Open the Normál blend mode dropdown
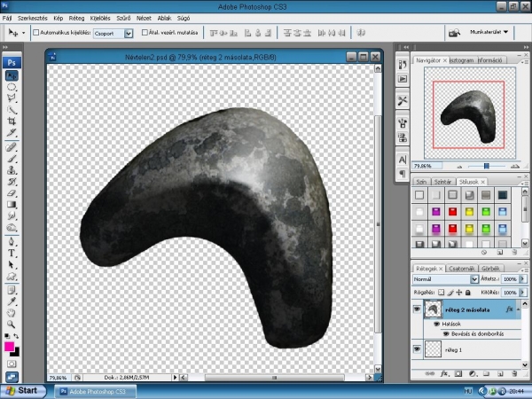Viewport: 532px width, 399px height. pos(474,279)
